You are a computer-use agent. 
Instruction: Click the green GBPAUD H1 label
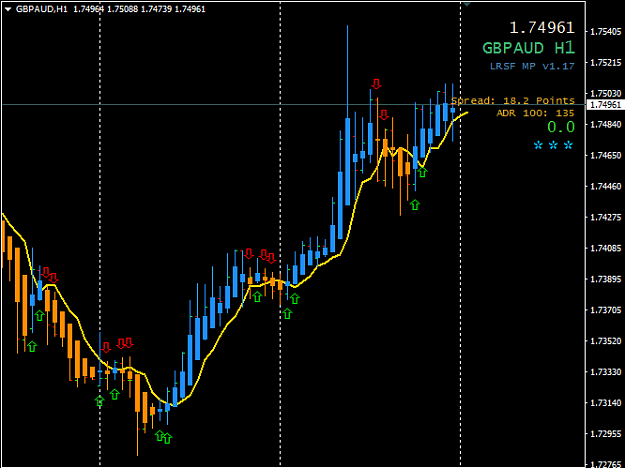point(529,48)
